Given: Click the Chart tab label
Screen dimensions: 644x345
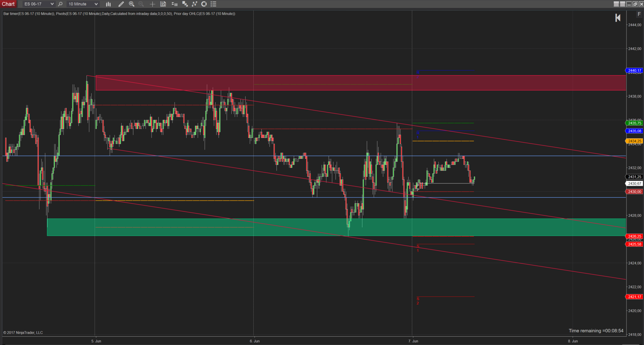Looking at the screenshot, I should coord(8,4).
